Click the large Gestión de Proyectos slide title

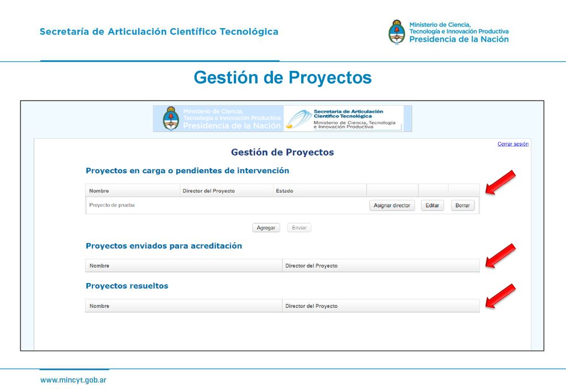click(x=282, y=77)
